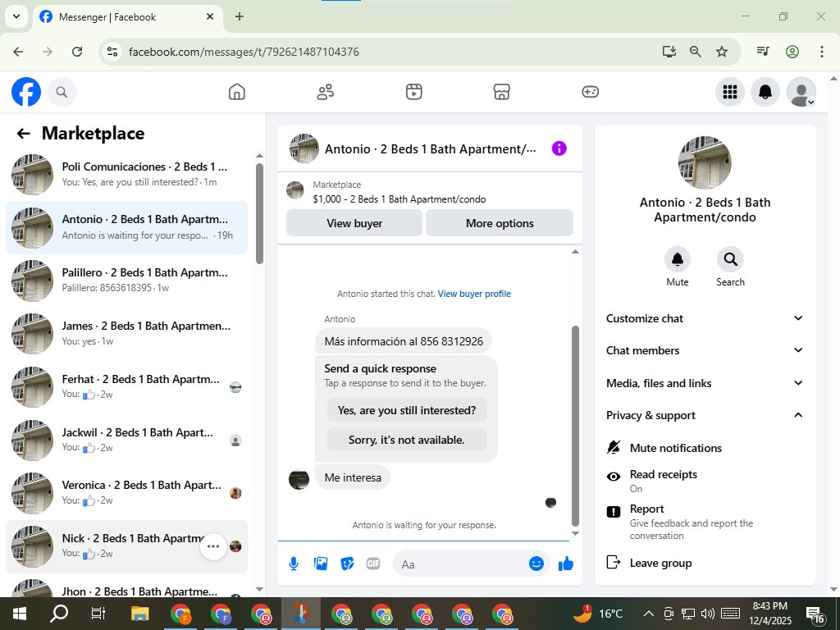Select Leave group option
Image resolution: width=840 pixels, height=630 pixels.
(705, 563)
